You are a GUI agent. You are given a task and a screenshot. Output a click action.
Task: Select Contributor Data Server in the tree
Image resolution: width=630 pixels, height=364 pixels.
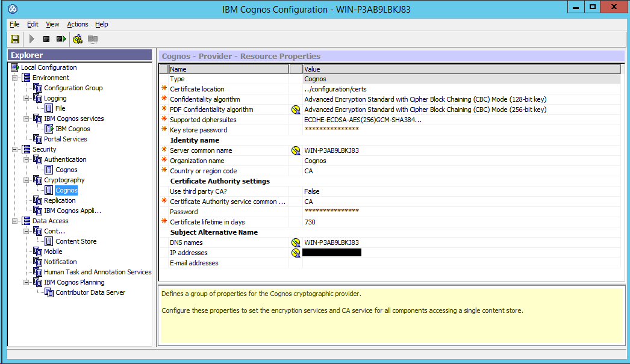(90, 292)
